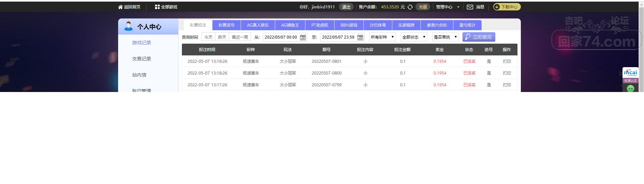Select the 最近一周 time filter
The width and height of the screenshot is (644, 184).
[240, 37]
